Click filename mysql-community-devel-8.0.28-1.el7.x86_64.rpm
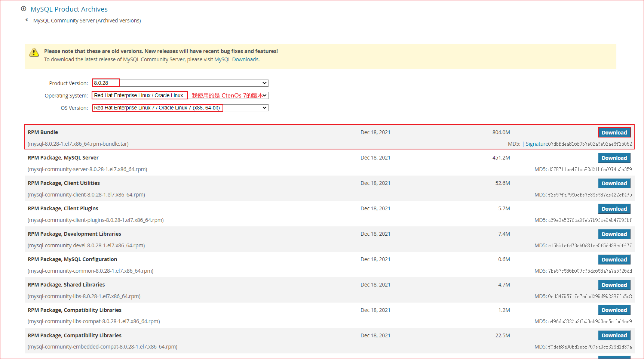Screen dimensions: 644x359 click(86, 245)
